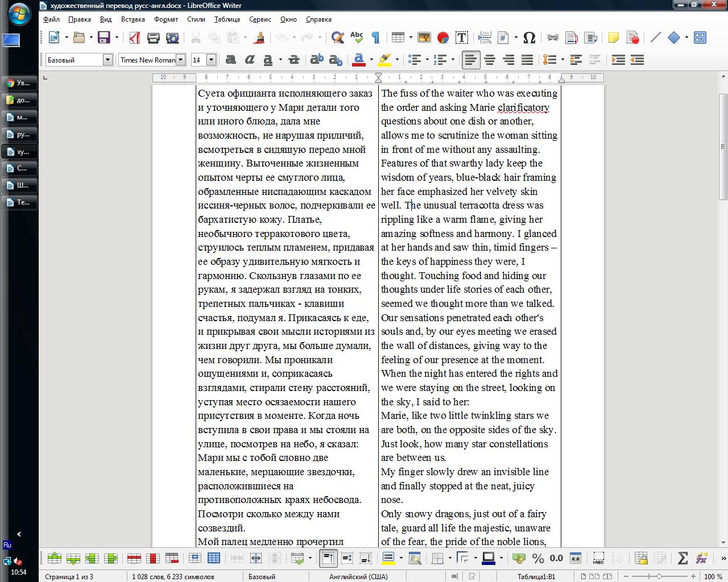728x582 pixels.
Task: Adjust the zoom slider in status bar
Action: coord(659,576)
